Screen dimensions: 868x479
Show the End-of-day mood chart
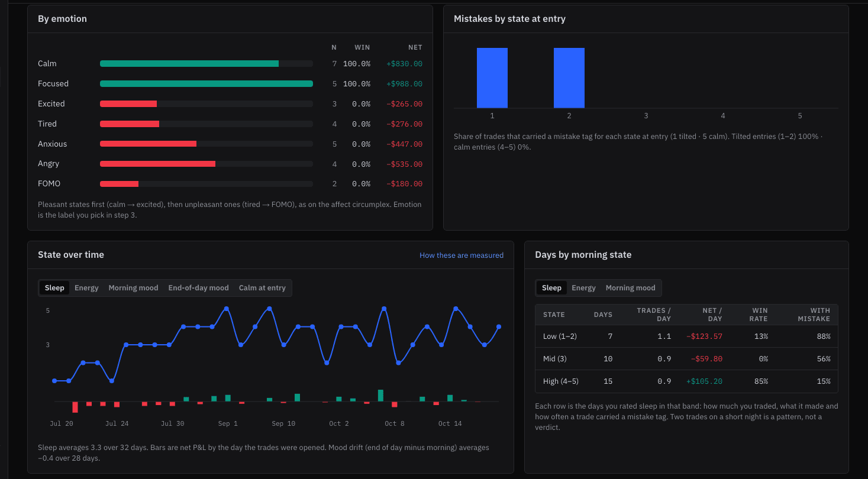point(198,288)
